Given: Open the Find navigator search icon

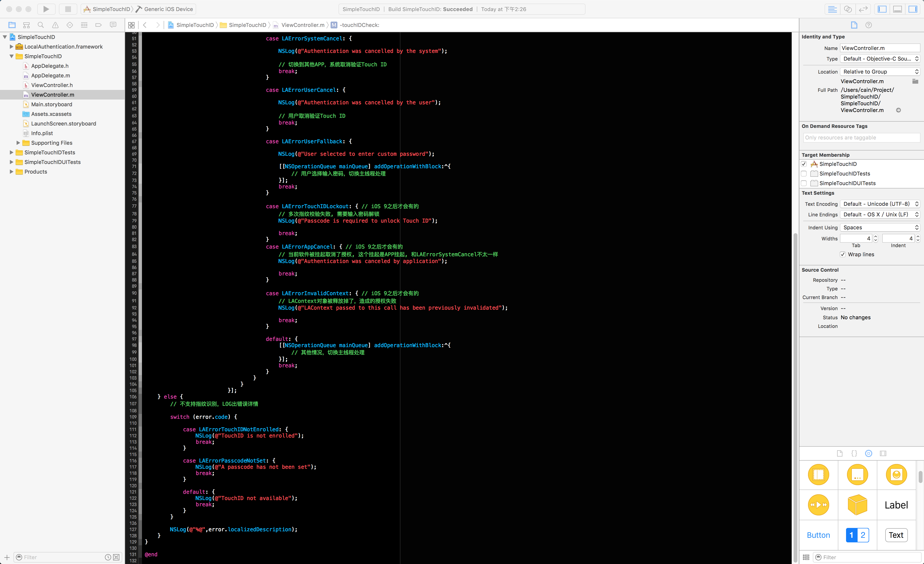Looking at the screenshot, I should click(x=41, y=25).
